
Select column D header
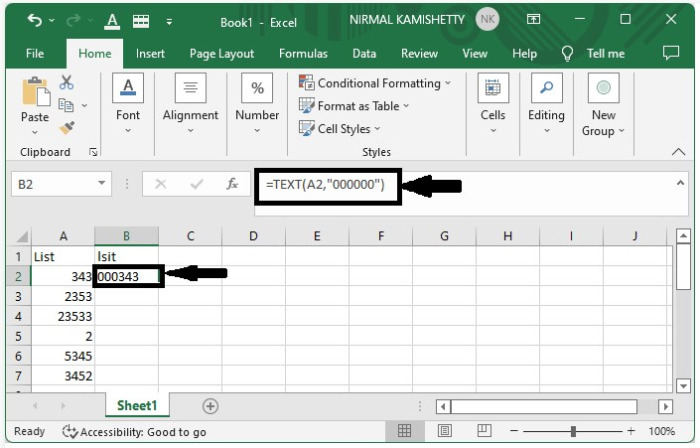pyautogui.click(x=253, y=236)
